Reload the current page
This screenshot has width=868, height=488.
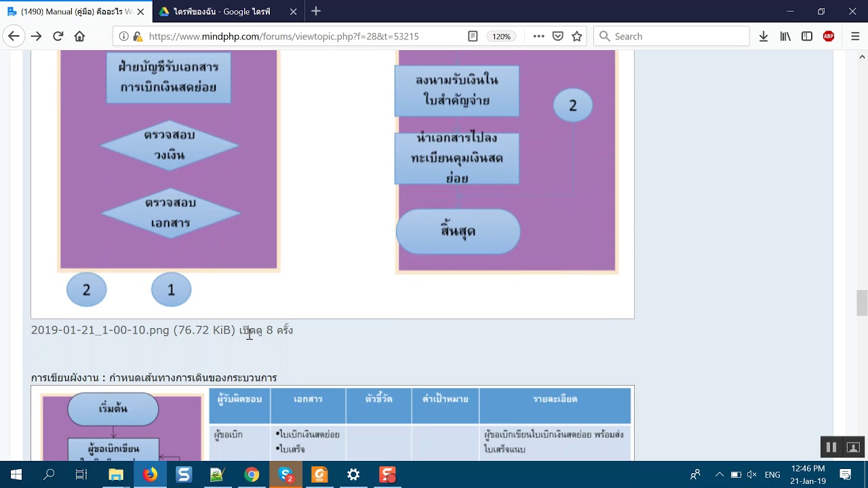tap(58, 37)
